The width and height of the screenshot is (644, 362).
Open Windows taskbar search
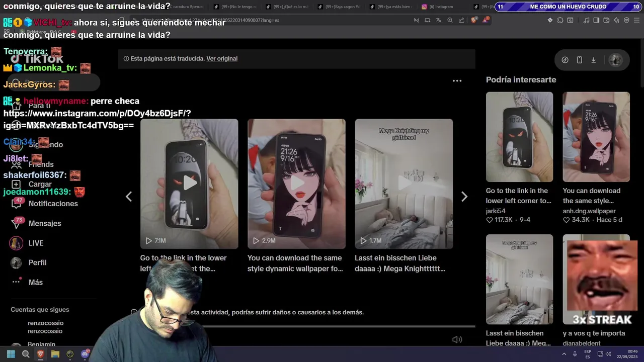point(26,354)
